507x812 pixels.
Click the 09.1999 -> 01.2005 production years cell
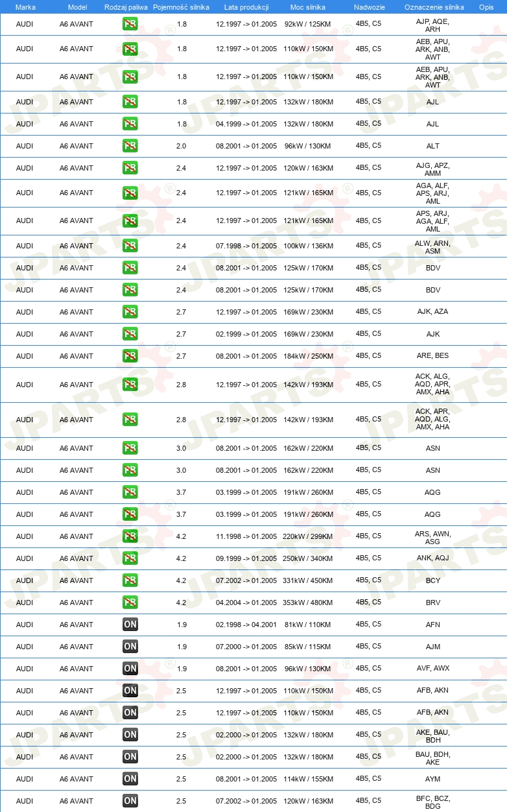[246, 558]
